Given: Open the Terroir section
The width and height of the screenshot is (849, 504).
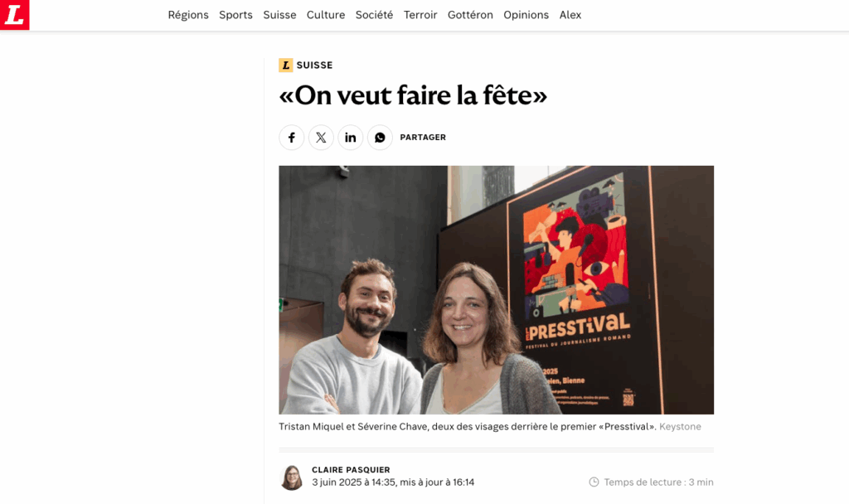Looking at the screenshot, I should point(420,15).
